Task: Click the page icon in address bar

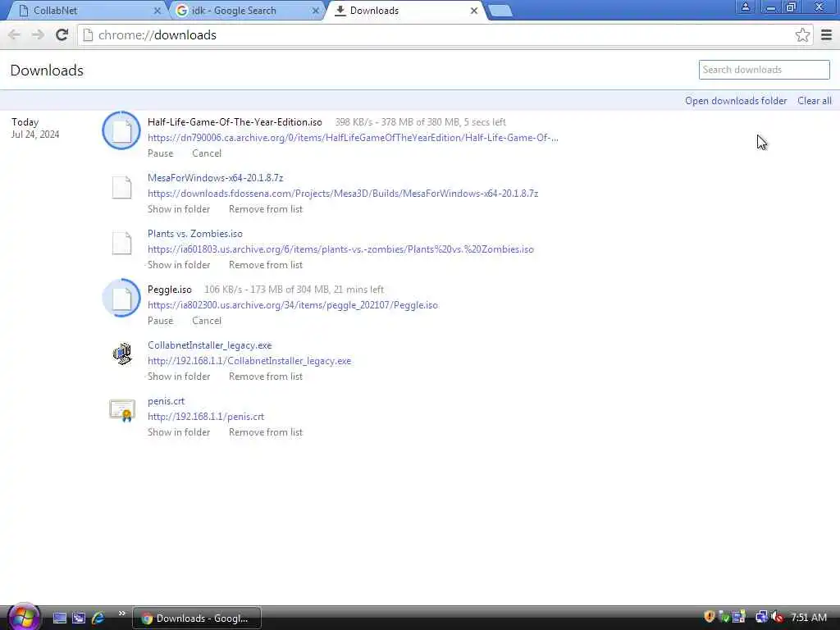Action: click(89, 34)
